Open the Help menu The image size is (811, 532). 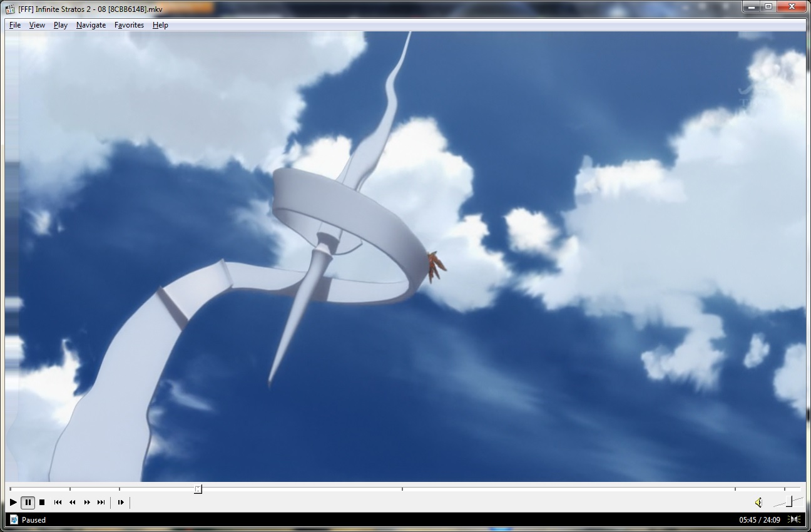160,25
